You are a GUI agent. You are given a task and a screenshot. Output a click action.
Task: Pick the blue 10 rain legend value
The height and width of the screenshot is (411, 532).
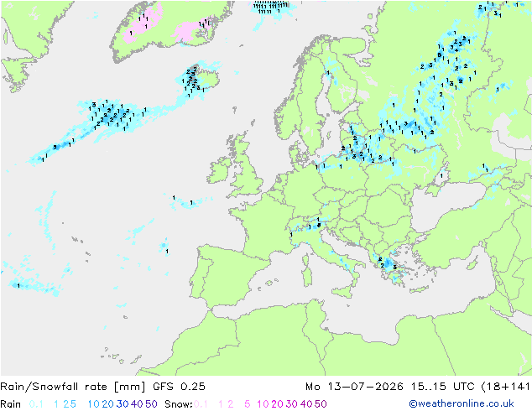tap(93, 404)
